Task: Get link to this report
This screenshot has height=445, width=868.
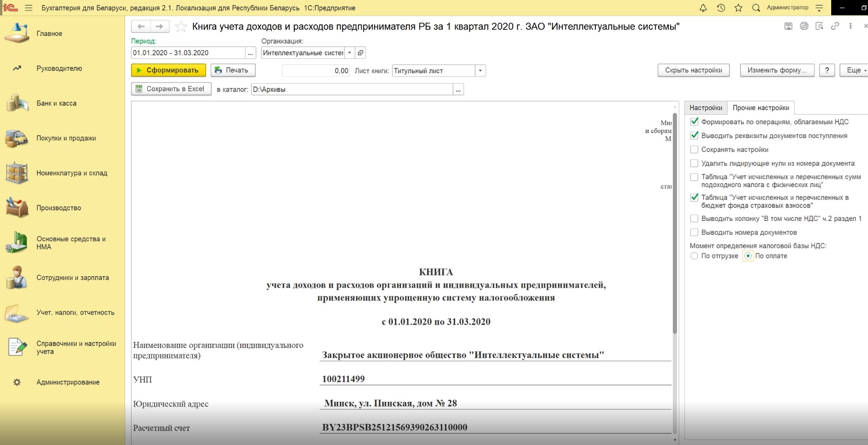Action: 835,26
